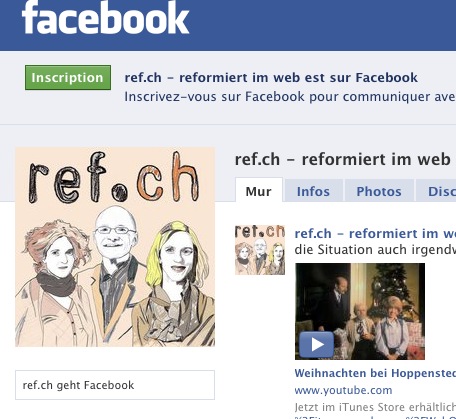Click the ref.ch geht Facebook box
This screenshot has width=456, height=419.
(115, 385)
